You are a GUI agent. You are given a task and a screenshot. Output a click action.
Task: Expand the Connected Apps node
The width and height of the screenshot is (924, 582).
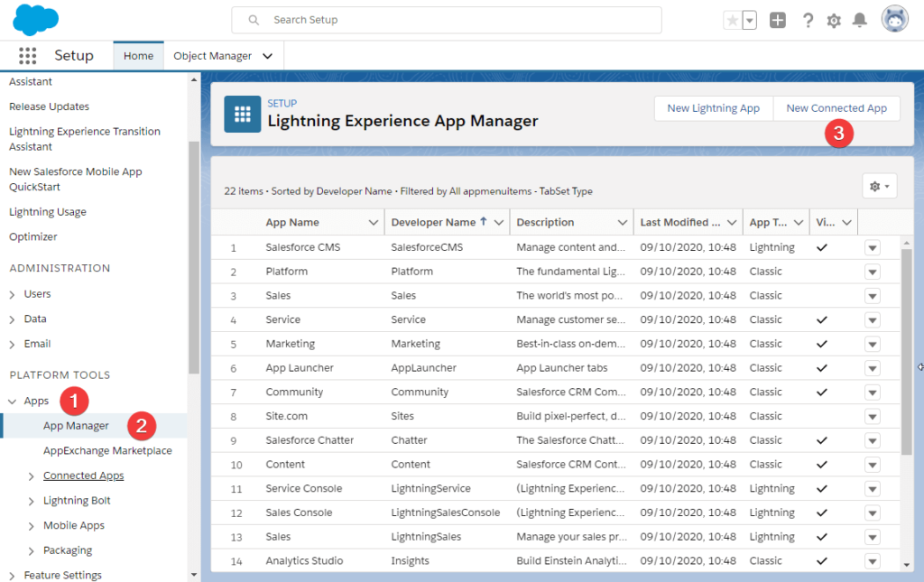pyautogui.click(x=32, y=476)
